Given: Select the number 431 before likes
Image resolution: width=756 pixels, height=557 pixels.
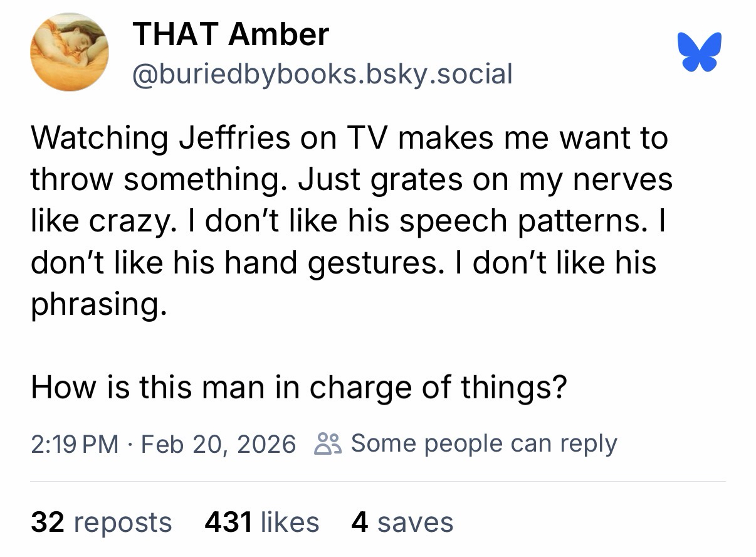Looking at the screenshot, I should pos(228,522).
